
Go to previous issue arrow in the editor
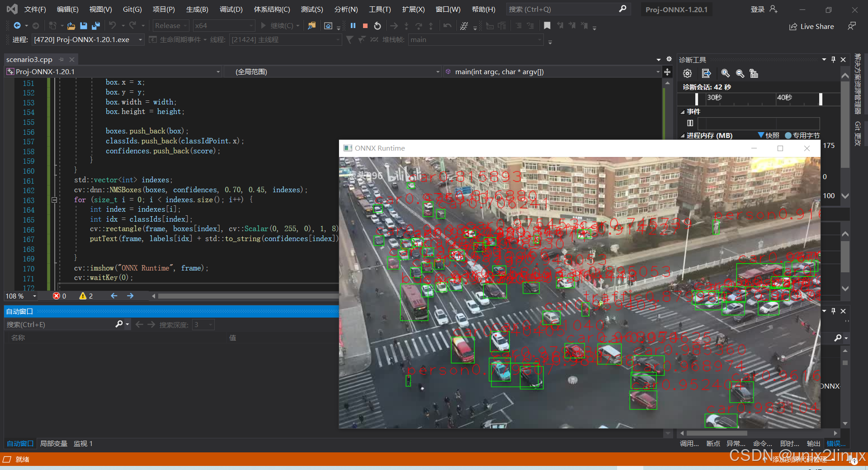pos(114,296)
